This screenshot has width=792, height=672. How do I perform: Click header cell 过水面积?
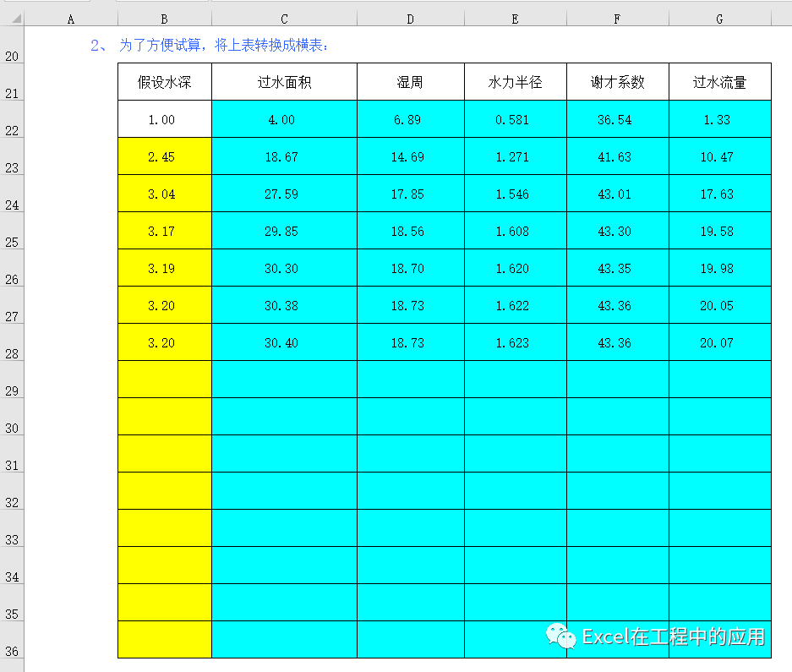point(284,82)
